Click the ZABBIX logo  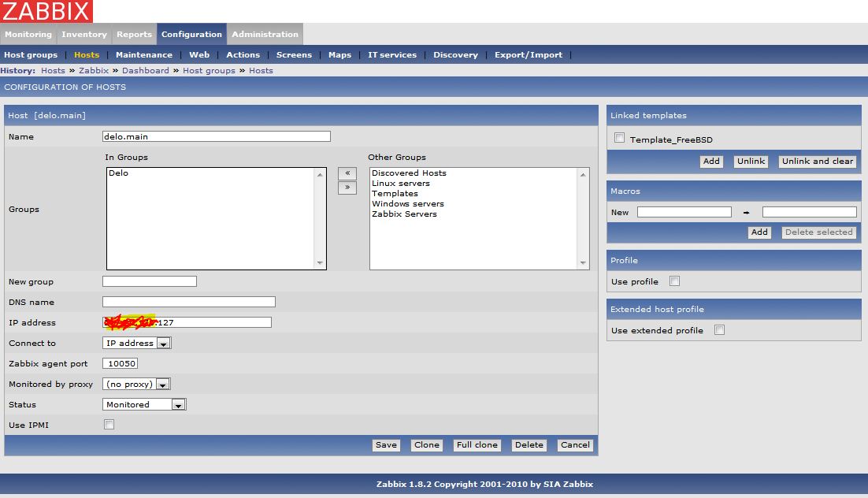tap(46, 11)
